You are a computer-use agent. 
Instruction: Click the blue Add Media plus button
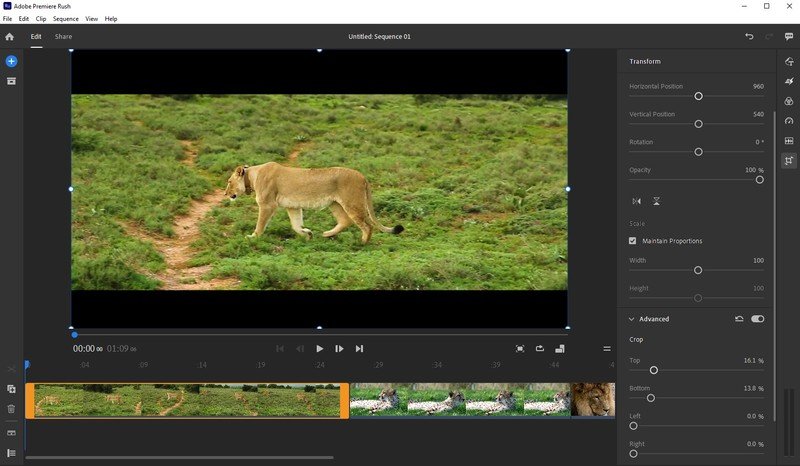coord(11,61)
